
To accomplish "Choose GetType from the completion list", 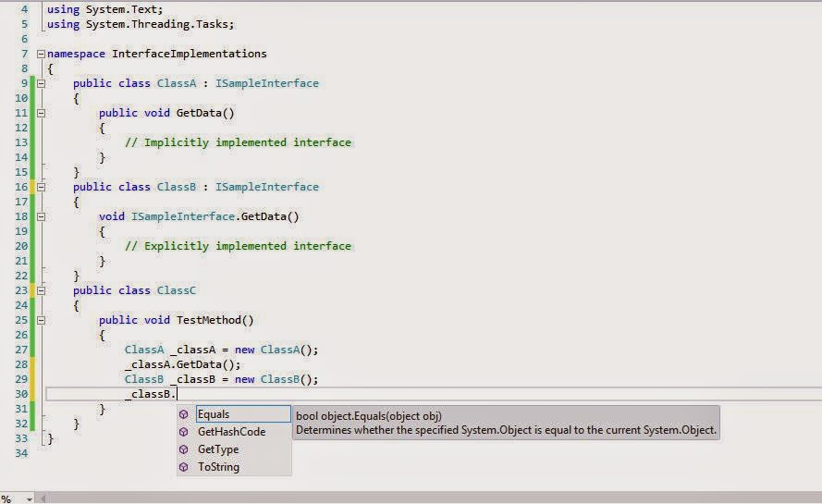I will [218, 449].
